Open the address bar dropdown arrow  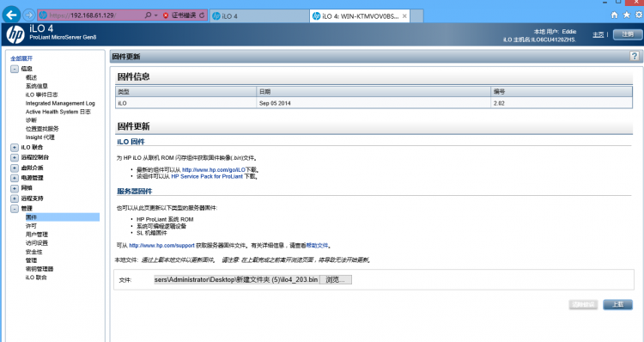tap(156, 15)
